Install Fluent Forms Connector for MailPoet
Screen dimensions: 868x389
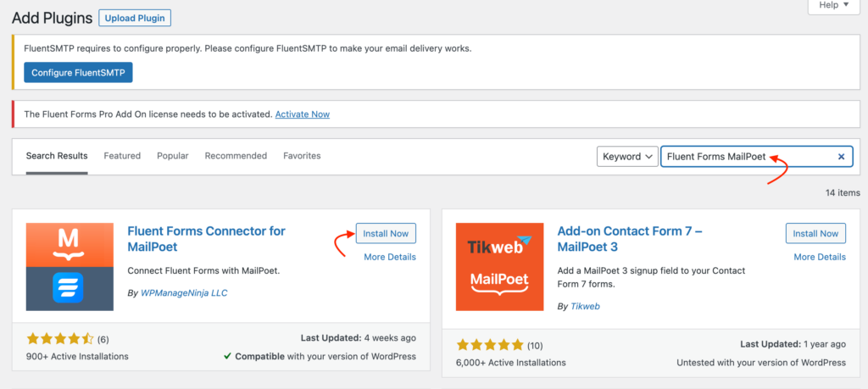click(386, 234)
